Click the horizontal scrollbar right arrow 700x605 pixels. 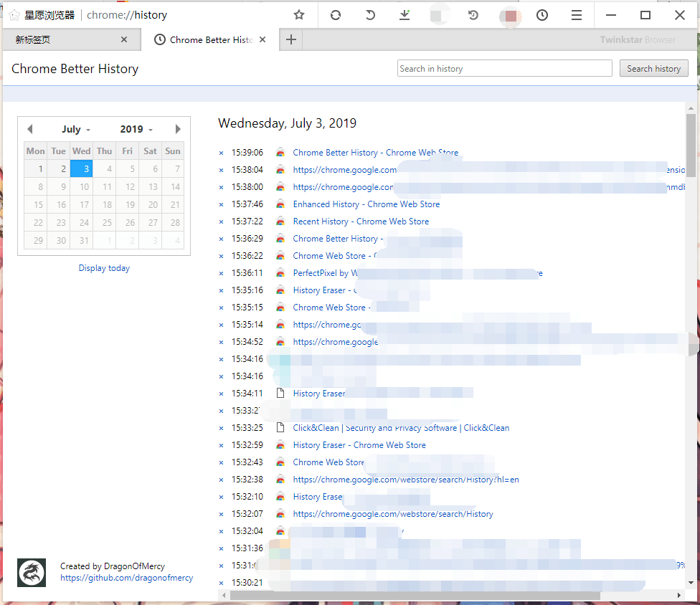point(679,595)
